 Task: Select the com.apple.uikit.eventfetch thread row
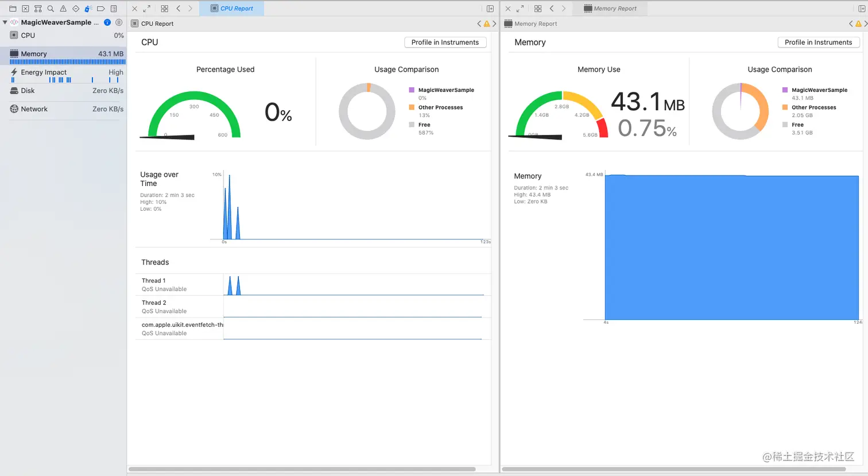pyautogui.click(x=313, y=329)
